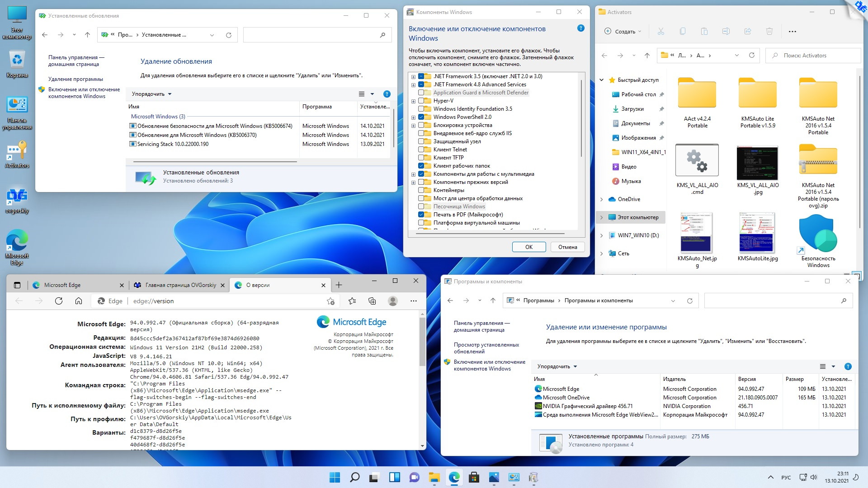Select the Главная страница OVGorskiy tab

(x=173, y=285)
